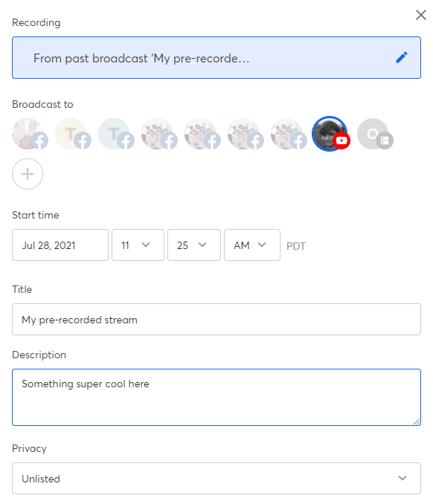This screenshot has width=433, height=504.
Task: Select the third floral-avatar Facebook destination
Action: click(x=245, y=134)
